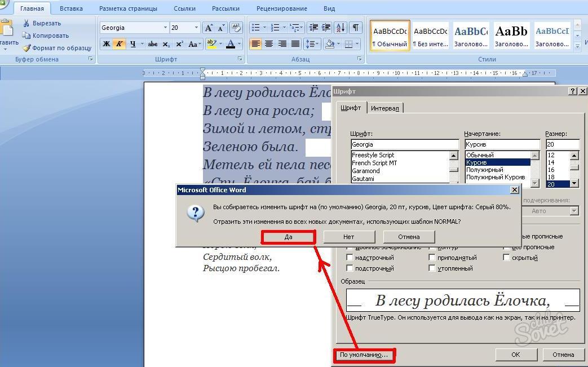Click Копировать command
Screen dimensions: 588x367
pyautogui.click(x=45, y=36)
